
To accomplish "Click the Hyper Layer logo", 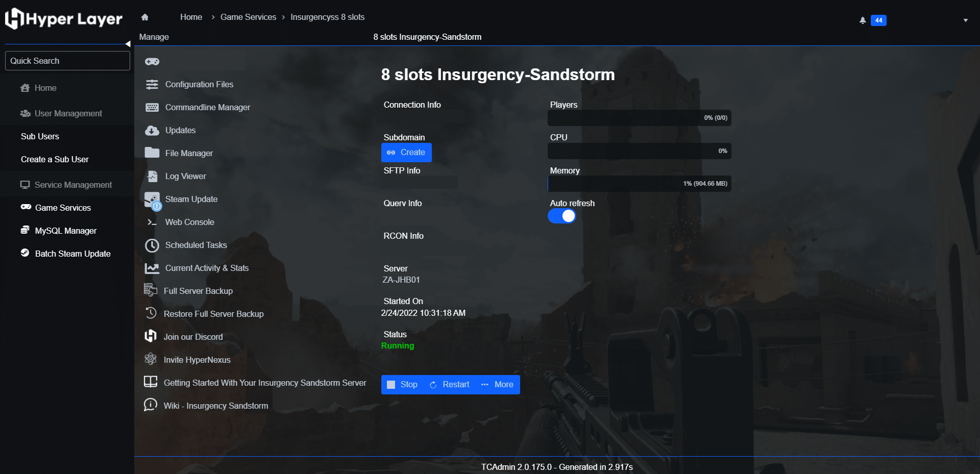I will tap(64, 19).
